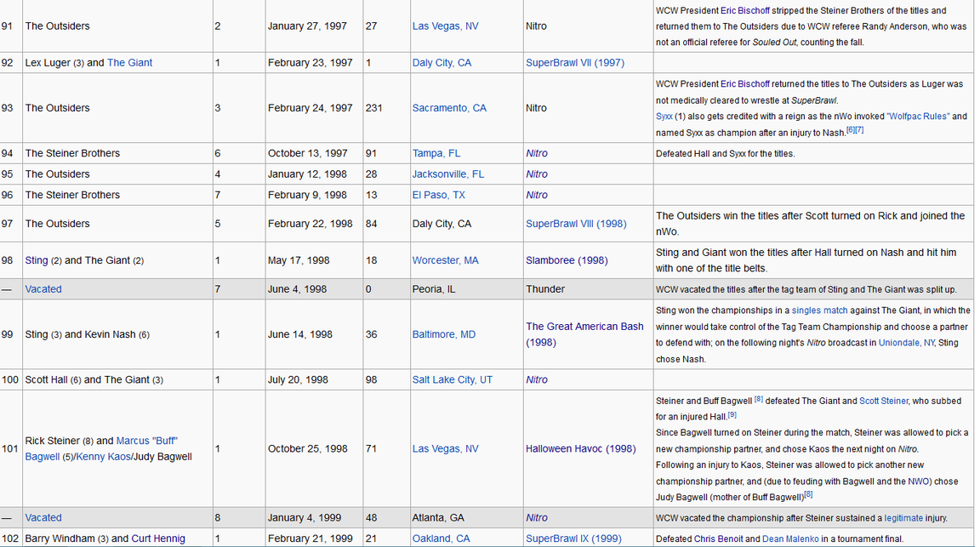Open the Sacramento, CA link
980x547 pixels.
449,108
